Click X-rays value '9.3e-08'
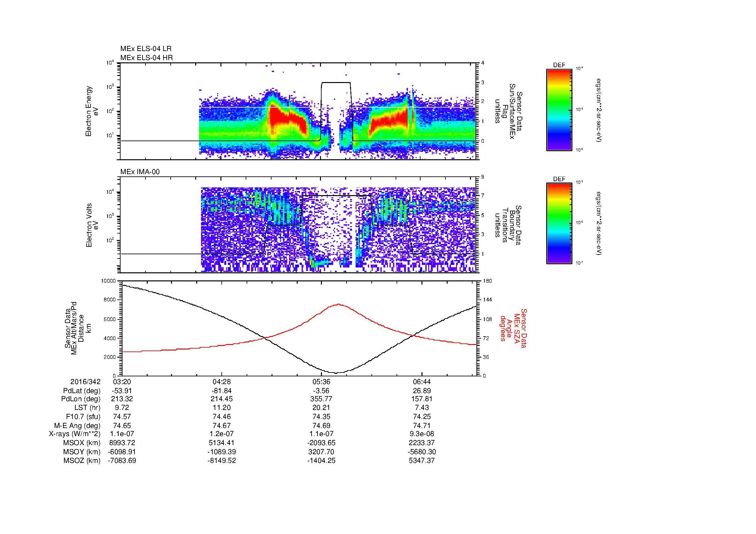756x534 pixels. coord(421,434)
